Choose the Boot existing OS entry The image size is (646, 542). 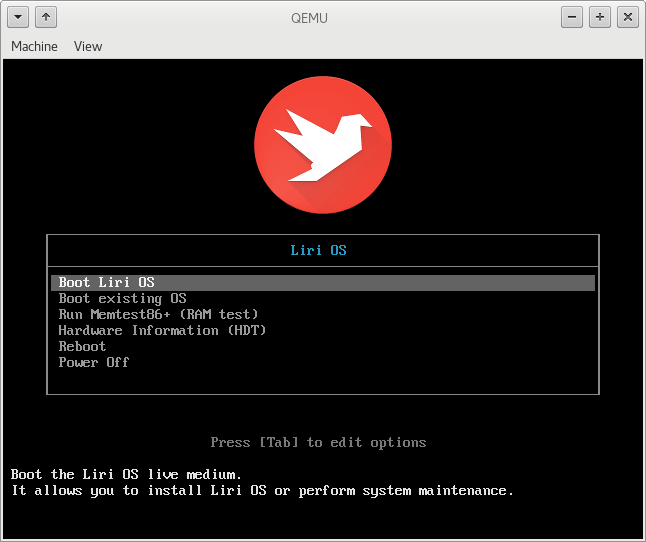(x=122, y=299)
